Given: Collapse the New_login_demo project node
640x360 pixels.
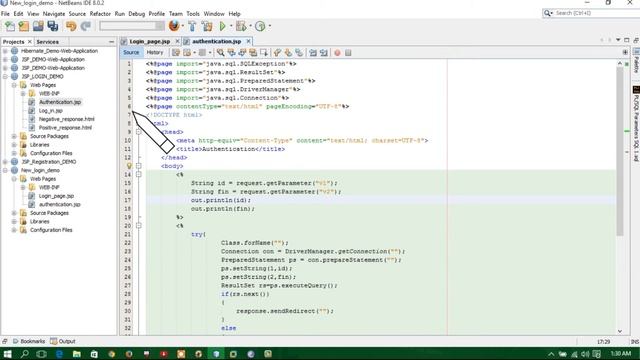Looking at the screenshot, I should (x=5, y=171).
